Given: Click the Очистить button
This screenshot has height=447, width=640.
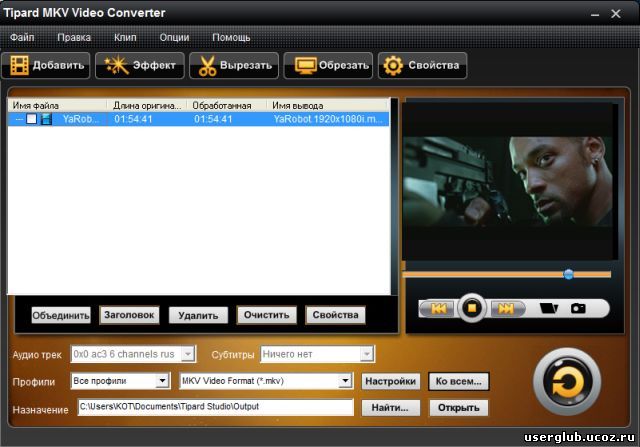Looking at the screenshot, I should (x=267, y=315).
